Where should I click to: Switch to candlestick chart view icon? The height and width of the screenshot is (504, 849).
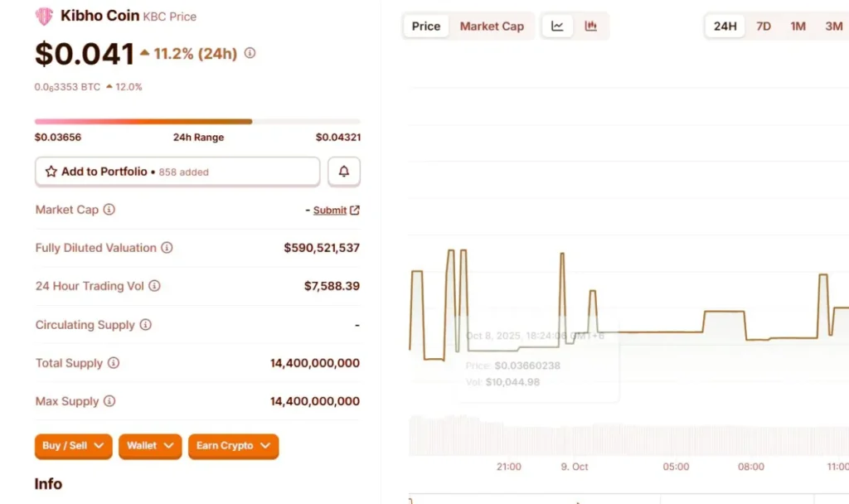591,26
